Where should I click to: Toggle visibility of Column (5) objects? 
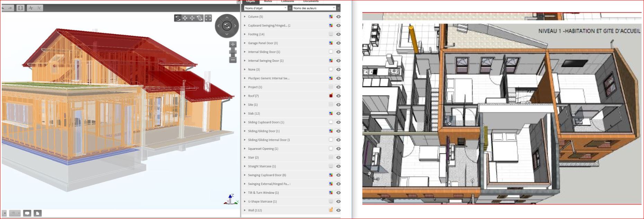(x=338, y=17)
